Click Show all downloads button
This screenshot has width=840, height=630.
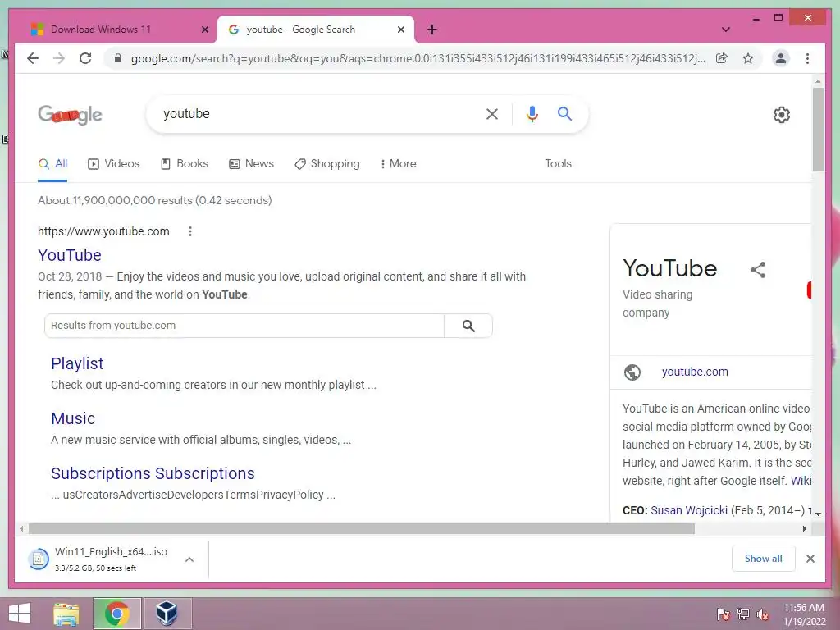pos(764,559)
